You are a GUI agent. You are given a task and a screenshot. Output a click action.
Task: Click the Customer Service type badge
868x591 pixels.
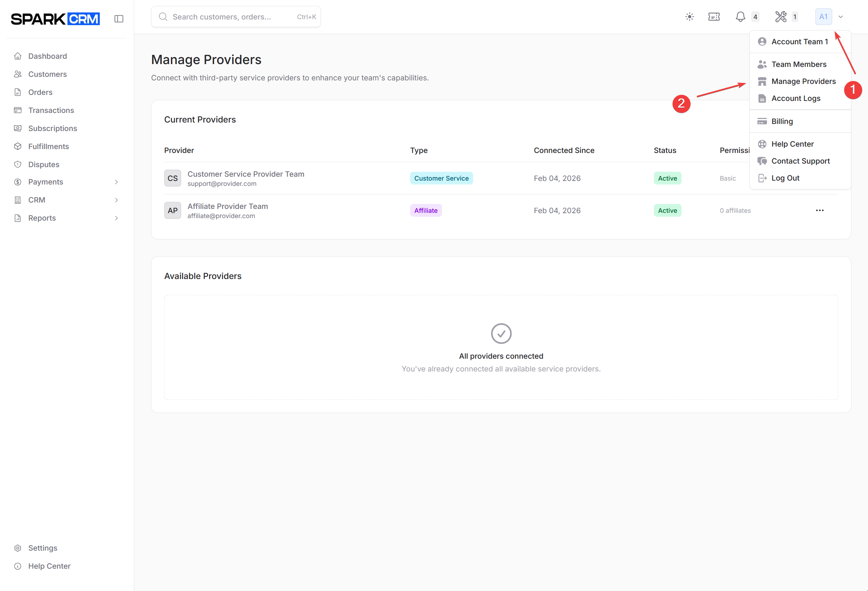point(441,178)
